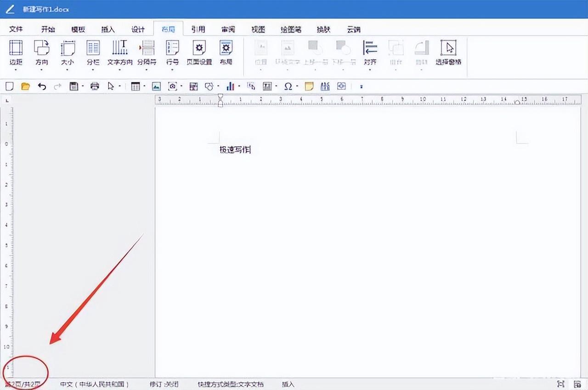Toggle track changes '修订:关闭' in status bar
The width and height of the screenshot is (588, 390).
tap(164, 384)
